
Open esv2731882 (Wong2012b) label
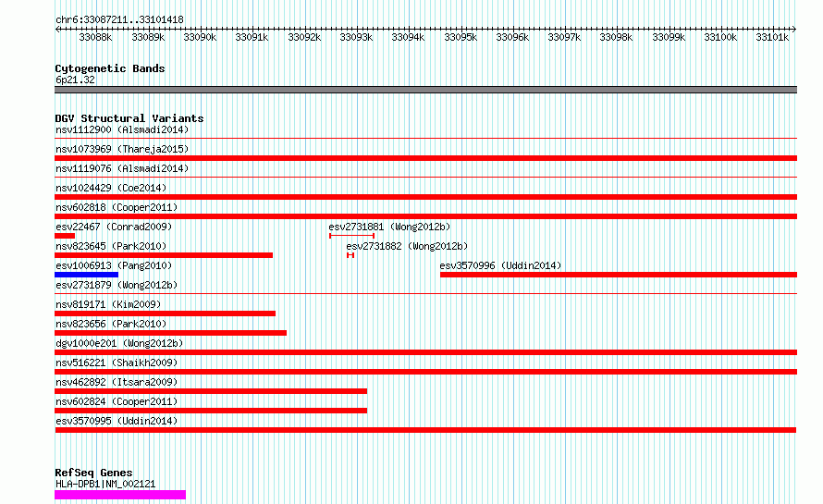(407, 246)
